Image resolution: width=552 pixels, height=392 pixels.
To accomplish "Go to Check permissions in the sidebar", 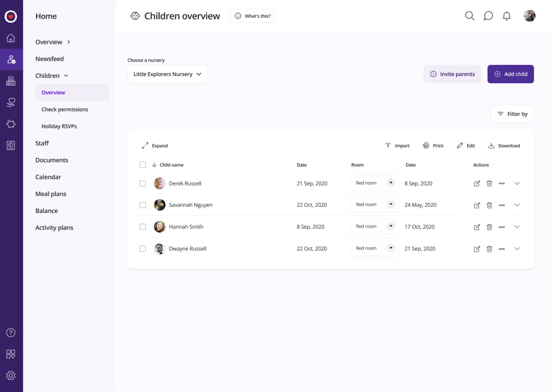I will point(65,109).
